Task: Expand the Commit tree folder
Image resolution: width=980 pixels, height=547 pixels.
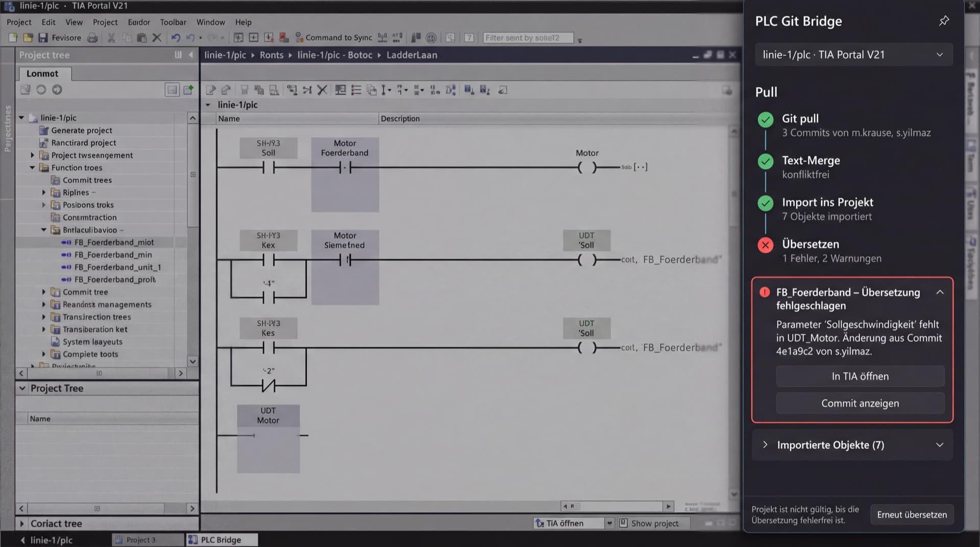Action: 44,292
